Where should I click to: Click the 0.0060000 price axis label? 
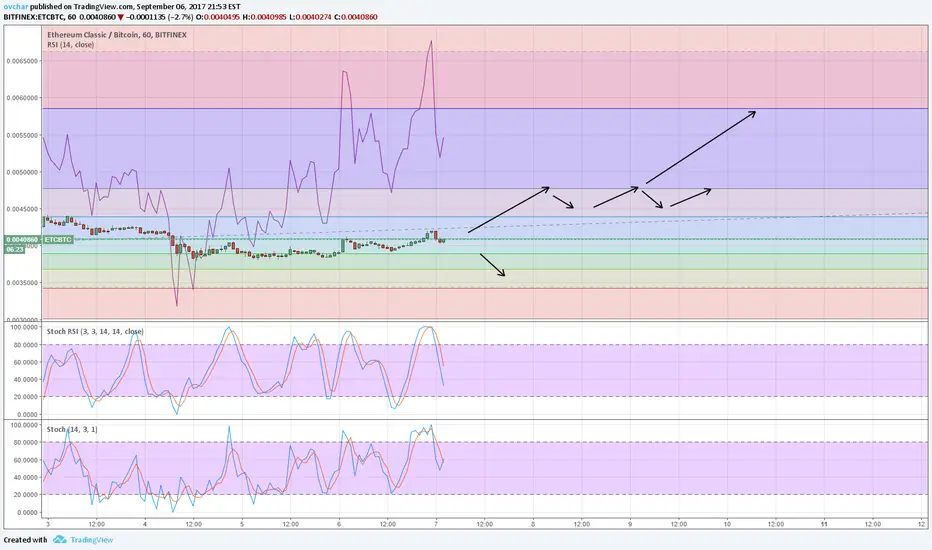22,98
